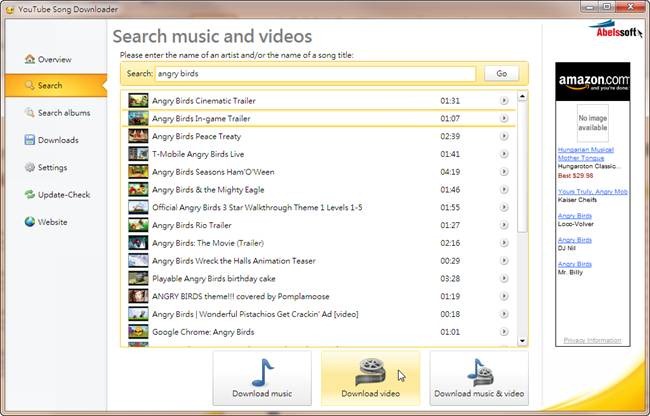Open the Angry Birds link above DJ Nil
Image resolution: width=650 pixels, height=416 pixels.
575,240
